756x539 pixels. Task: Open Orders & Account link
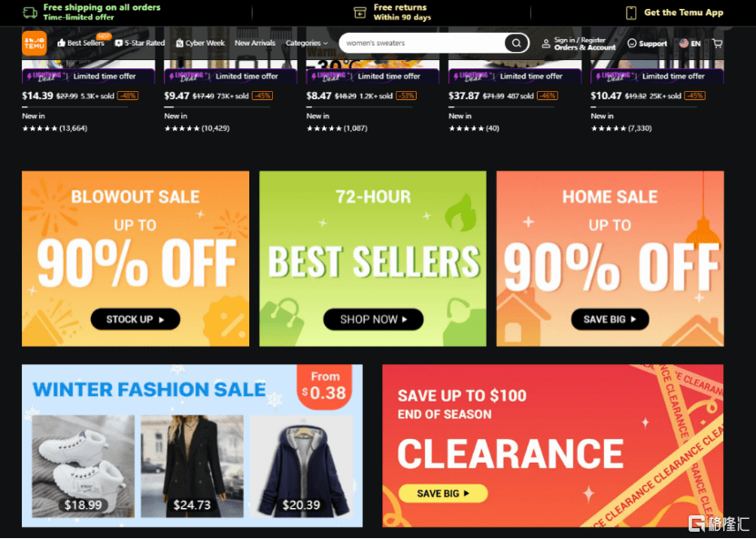[585, 47]
